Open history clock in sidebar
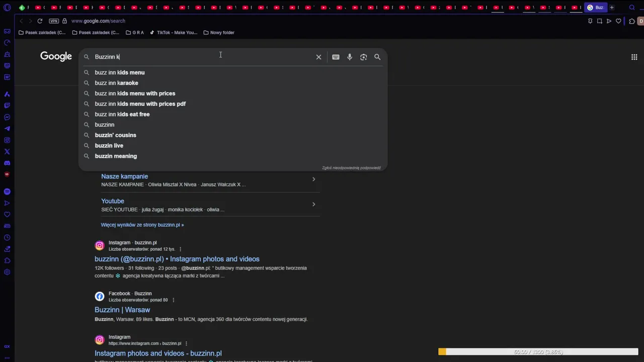This screenshot has width=644, height=362. (7, 238)
